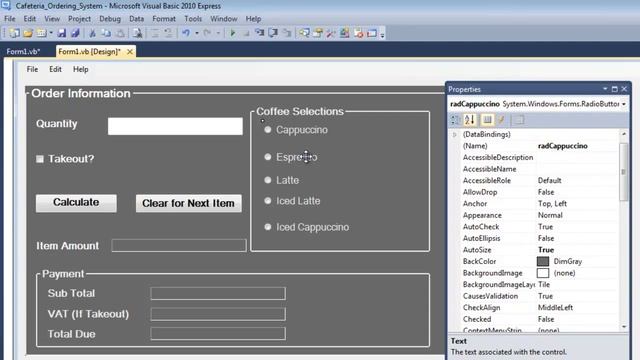
Task: Click the Stop Debugging toolbar icon
Action: pyautogui.click(x=246, y=33)
